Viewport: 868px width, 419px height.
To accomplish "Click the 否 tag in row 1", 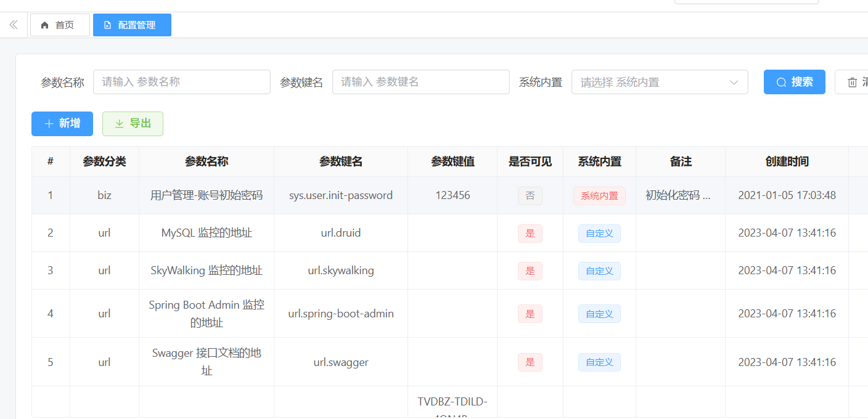I will 530,196.
